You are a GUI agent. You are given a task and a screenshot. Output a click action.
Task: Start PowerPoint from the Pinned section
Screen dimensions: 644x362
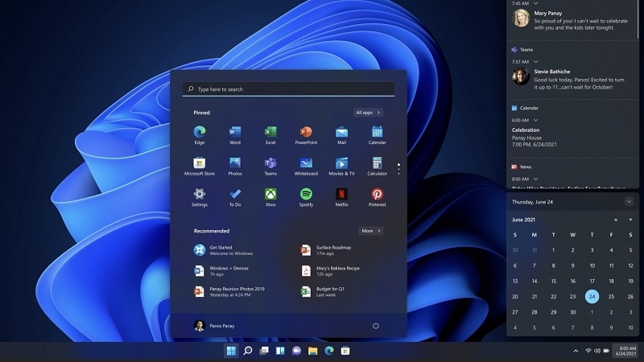306,135
